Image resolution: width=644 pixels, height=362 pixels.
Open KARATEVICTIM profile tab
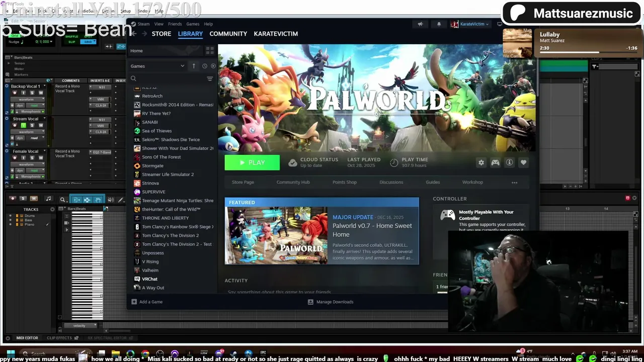click(x=276, y=34)
